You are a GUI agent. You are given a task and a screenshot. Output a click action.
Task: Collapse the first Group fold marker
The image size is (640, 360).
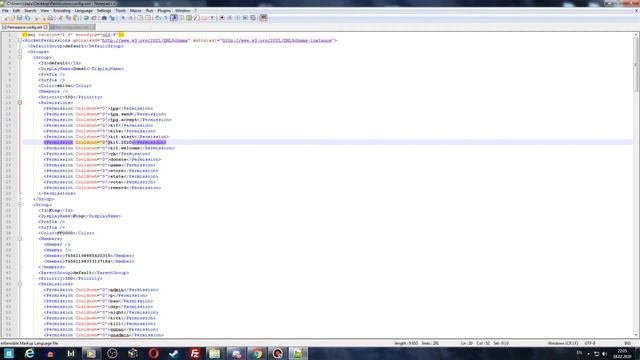click(20, 58)
